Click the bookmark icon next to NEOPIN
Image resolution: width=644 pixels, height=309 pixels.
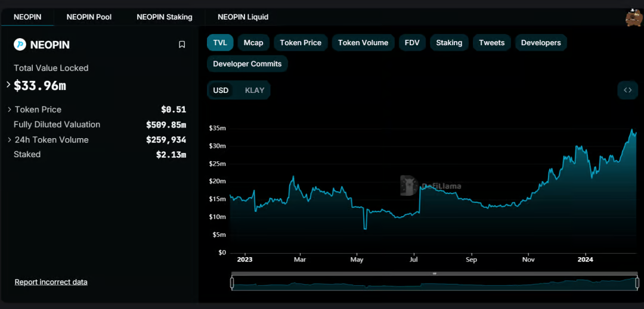point(182,45)
